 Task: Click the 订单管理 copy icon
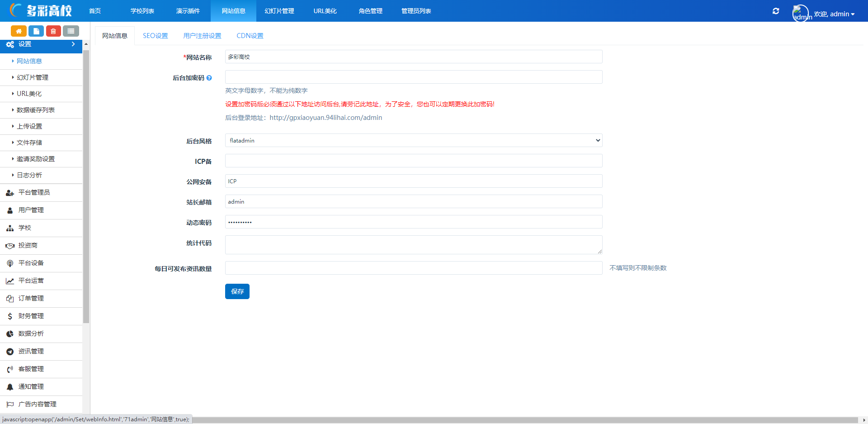tap(10, 299)
